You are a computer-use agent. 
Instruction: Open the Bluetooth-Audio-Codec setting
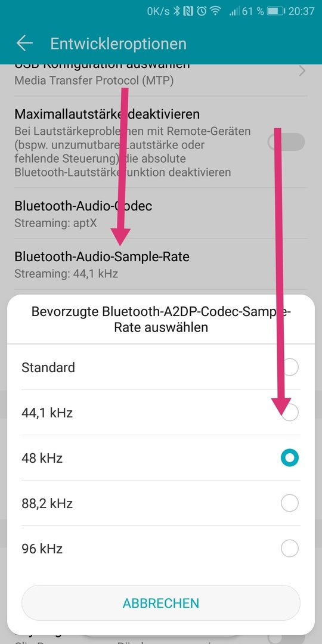[160, 213]
